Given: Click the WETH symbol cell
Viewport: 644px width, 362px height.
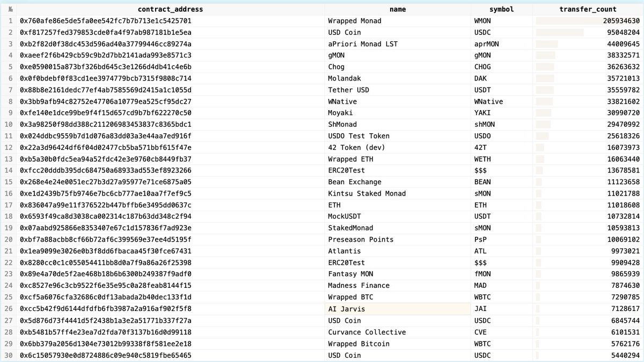Looking at the screenshot, I should point(502,159).
